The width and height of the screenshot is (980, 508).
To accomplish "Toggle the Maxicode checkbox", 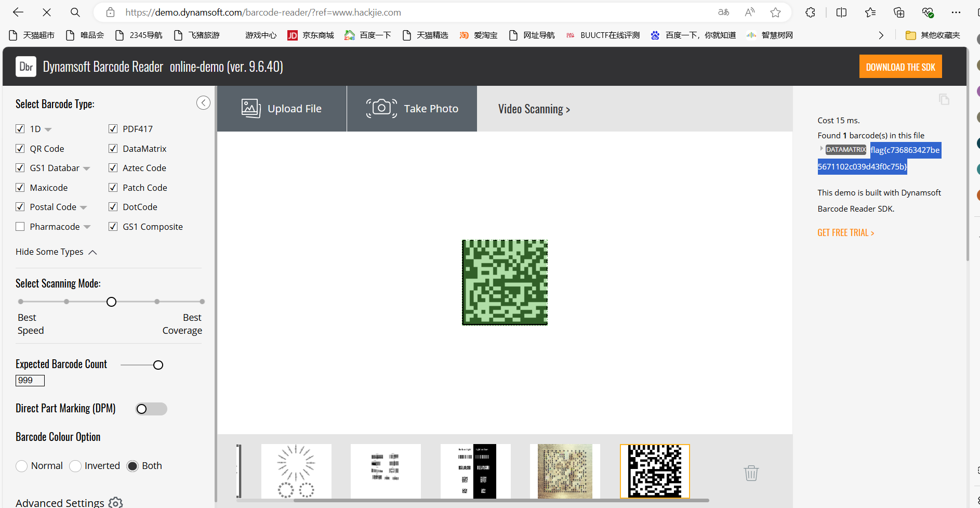I will point(20,187).
